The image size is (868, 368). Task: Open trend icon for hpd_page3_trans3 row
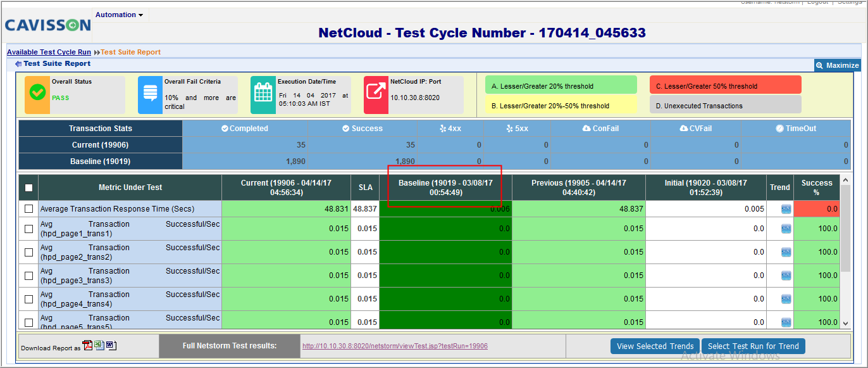point(786,276)
